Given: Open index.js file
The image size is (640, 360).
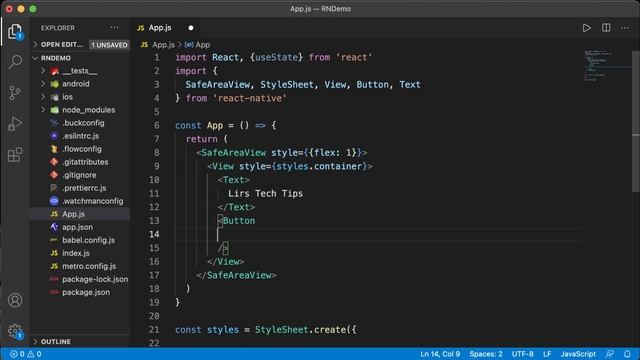Looking at the screenshot, I should tap(76, 253).
